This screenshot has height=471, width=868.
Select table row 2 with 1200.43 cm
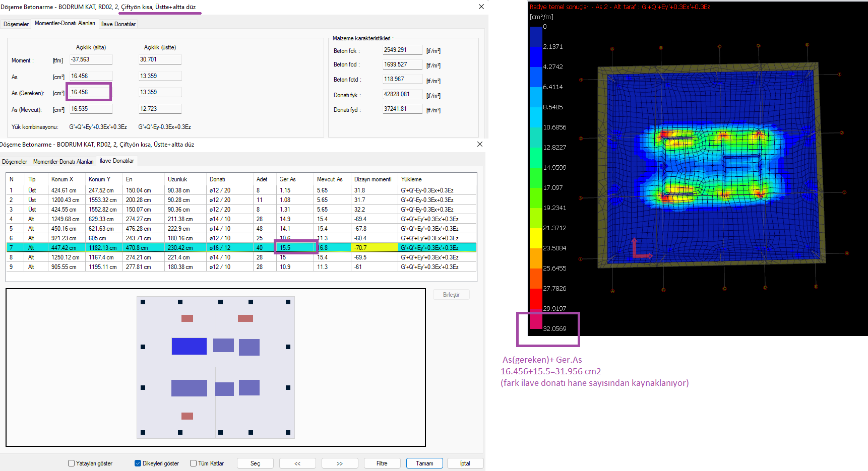tap(241, 200)
